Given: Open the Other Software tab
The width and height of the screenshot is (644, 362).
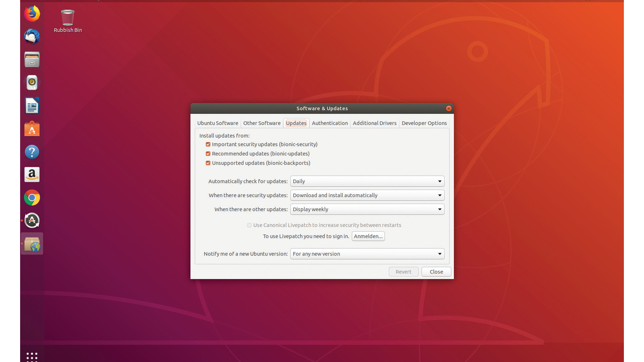Looking at the screenshot, I should [262, 123].
